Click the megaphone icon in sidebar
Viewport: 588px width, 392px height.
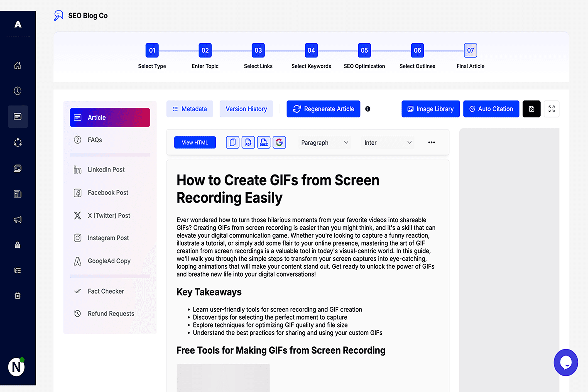[17, 220]
